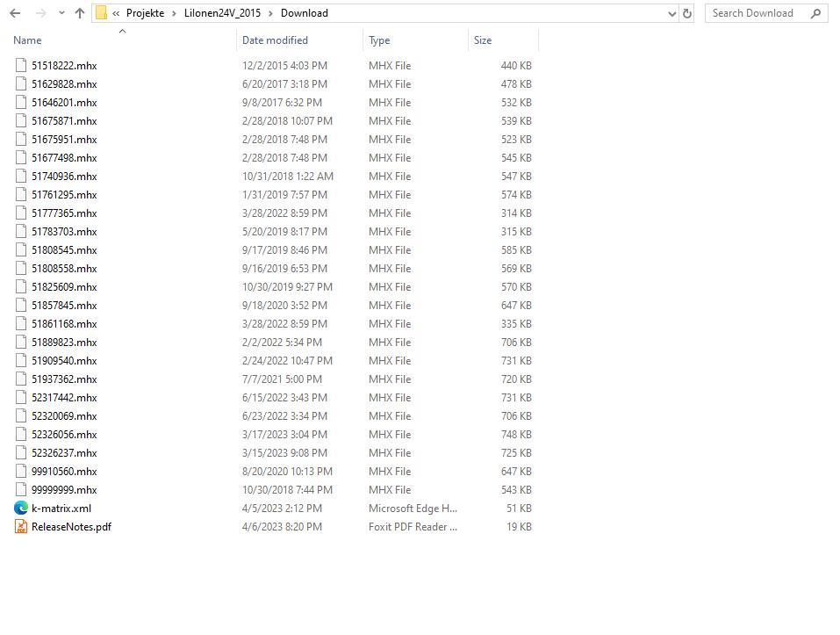
Task: Select file icon of 51825609.mhx
Action: pos(21,286)
